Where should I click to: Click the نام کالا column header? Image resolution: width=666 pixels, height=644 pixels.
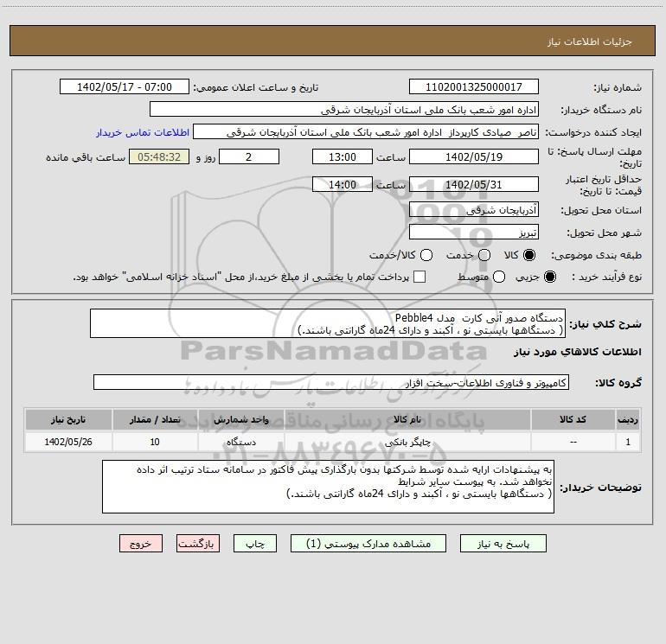407,419
